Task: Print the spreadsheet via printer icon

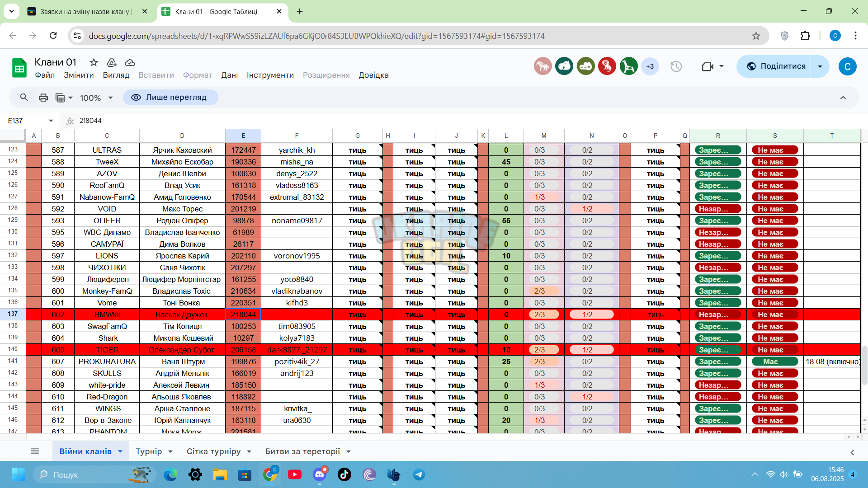Action: [43, 98]
